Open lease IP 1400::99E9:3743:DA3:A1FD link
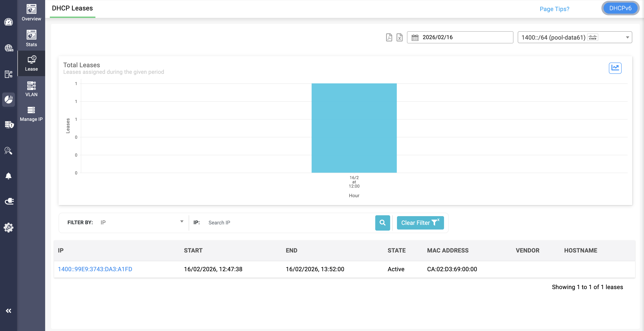 click(95, 269)
